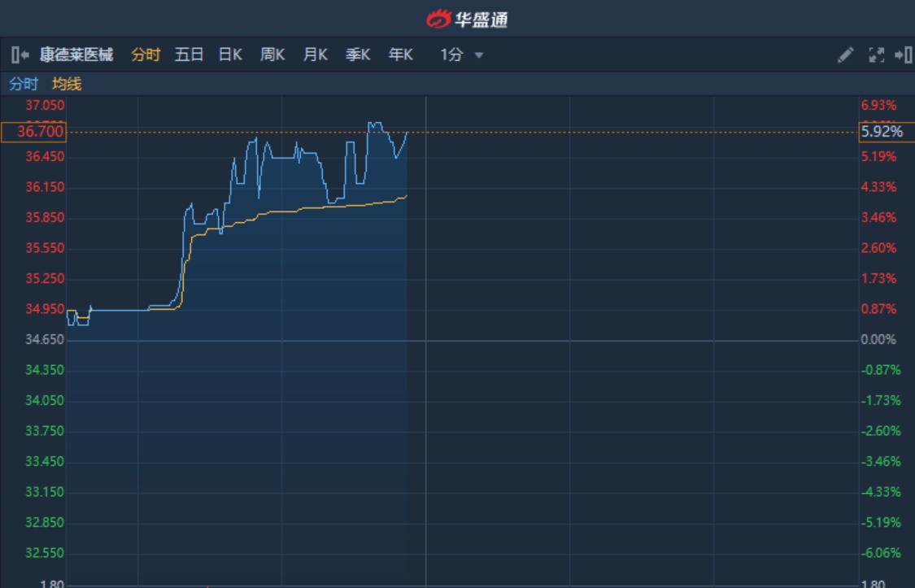This screenshot has width=915, height=588.
Task: Click the collapse left panel icon
Action: [x=20, y=55]
